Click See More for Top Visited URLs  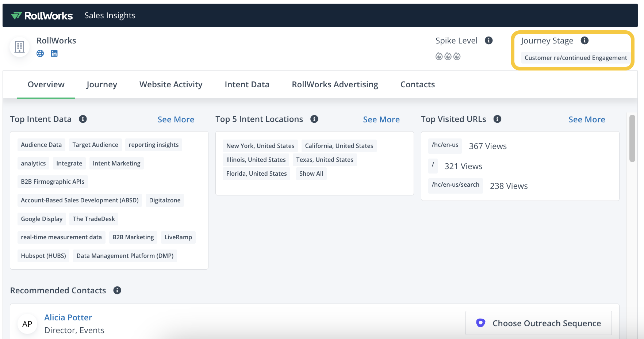coord(586,119)
